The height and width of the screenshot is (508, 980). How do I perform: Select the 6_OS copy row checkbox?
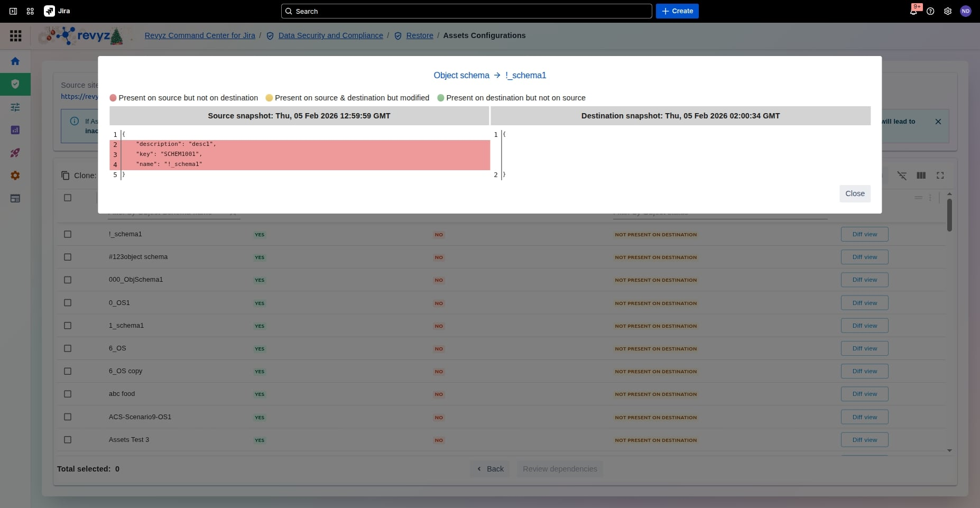click(68, 371)
